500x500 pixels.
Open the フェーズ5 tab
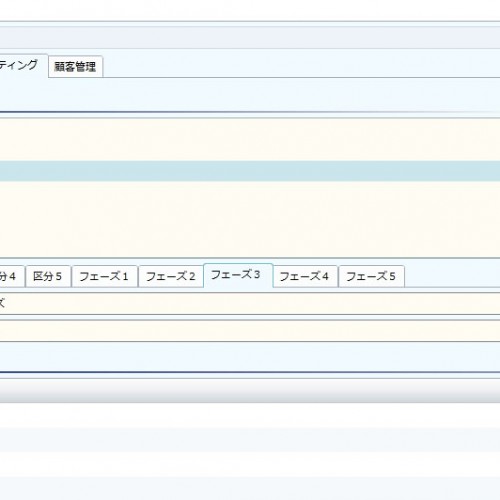pos(371,276)
